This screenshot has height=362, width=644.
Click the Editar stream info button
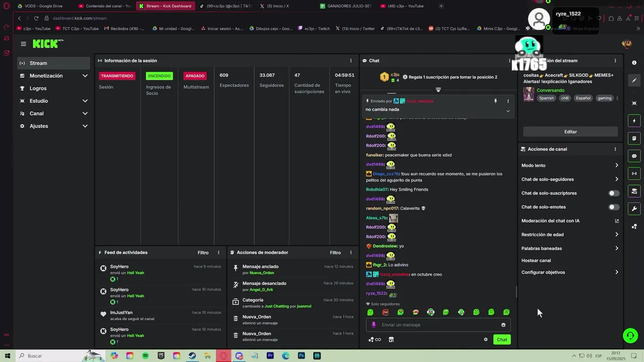pyautogui.click(x=571, y=132)
